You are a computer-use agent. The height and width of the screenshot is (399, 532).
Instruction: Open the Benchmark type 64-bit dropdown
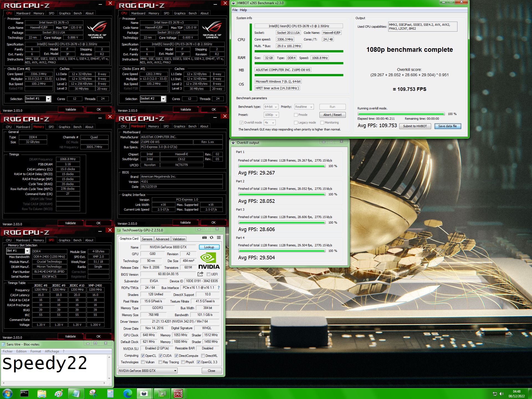271,107
